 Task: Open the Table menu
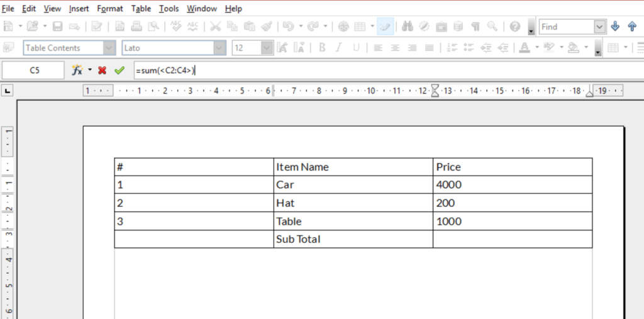[142, 9]
